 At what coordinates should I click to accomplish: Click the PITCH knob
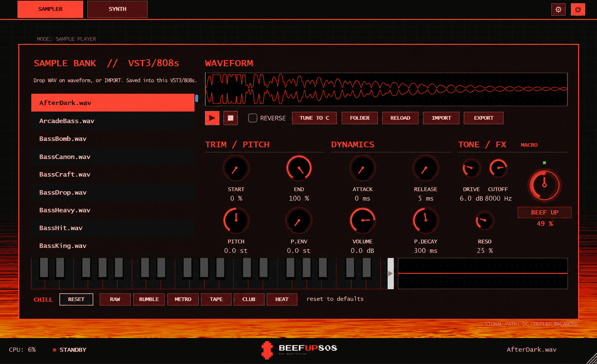click(236, 220)
